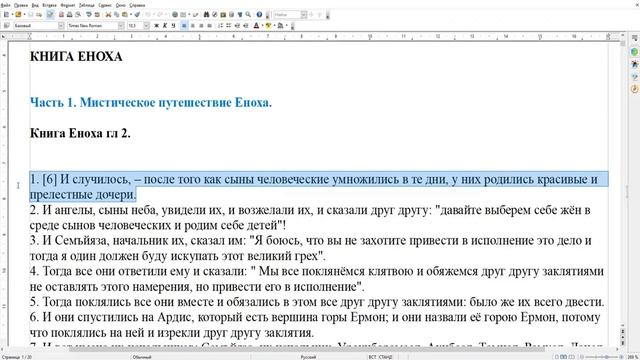Image resolution: width=640 pixels, height=360 pixels.
Task: Open Zoom magnifier icon
Action: pos(248,15)
